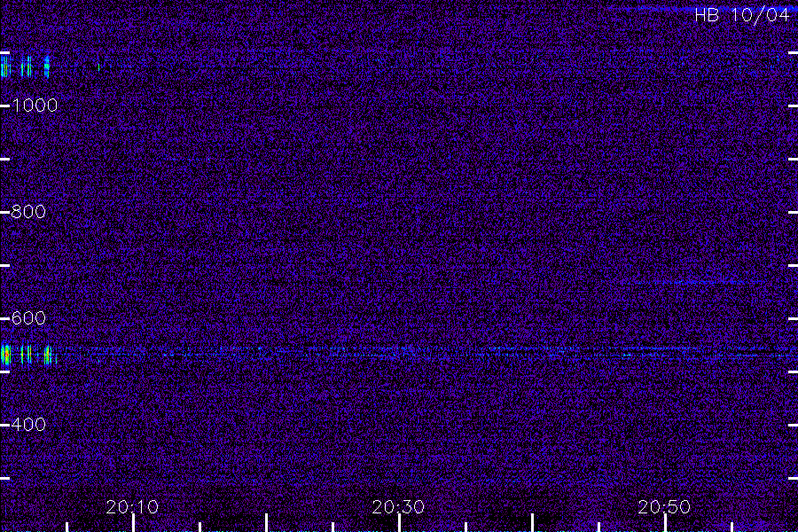Select the tick mark below 20:10

[x=133, y=523]
